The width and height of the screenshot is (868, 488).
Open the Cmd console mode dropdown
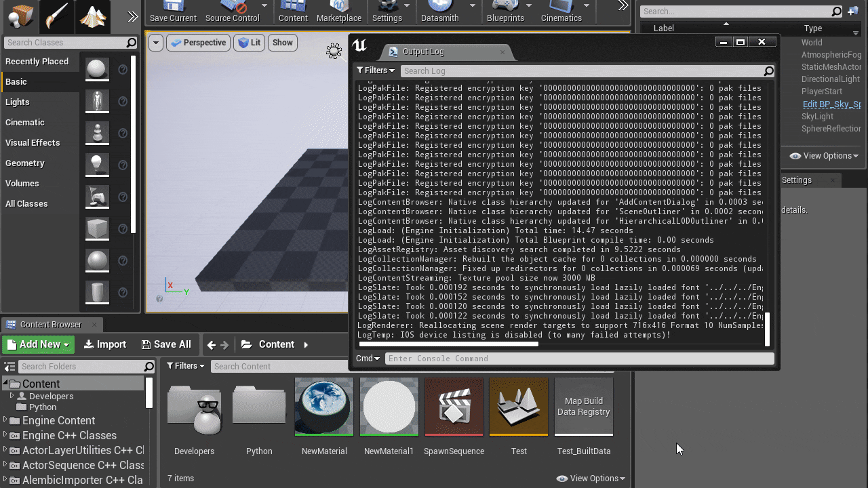[x=368, y=359]
